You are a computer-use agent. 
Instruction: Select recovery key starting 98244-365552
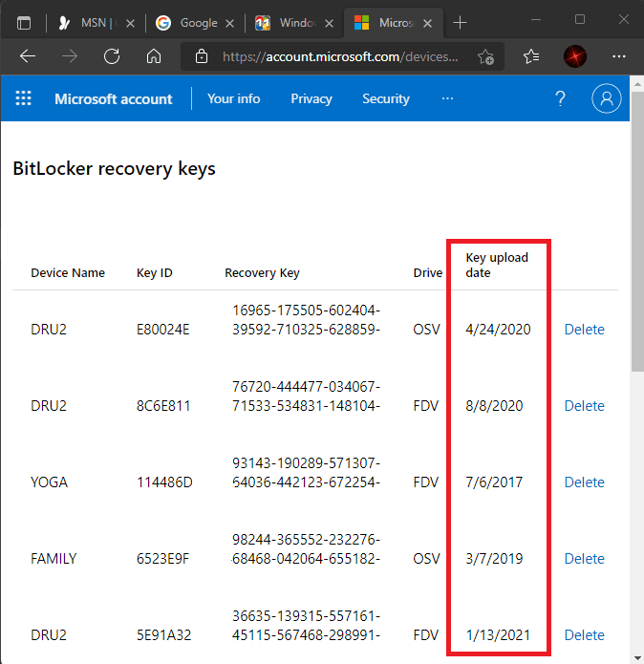coord(306,549)
